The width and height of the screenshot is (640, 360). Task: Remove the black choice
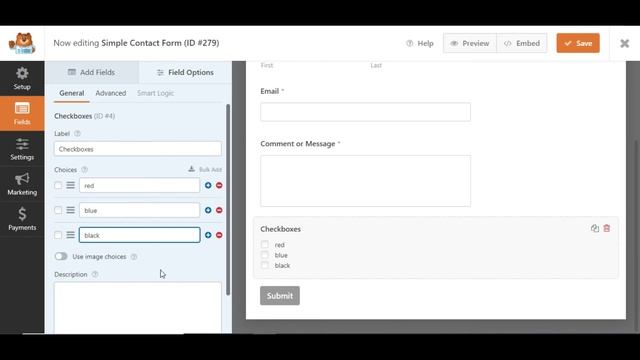point(219,235)
